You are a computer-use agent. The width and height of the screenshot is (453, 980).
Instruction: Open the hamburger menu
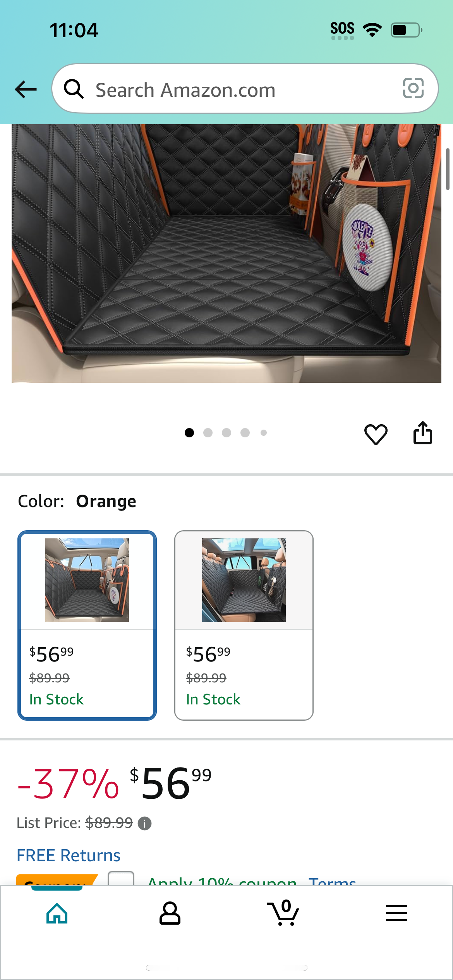(x=396, y=913)
